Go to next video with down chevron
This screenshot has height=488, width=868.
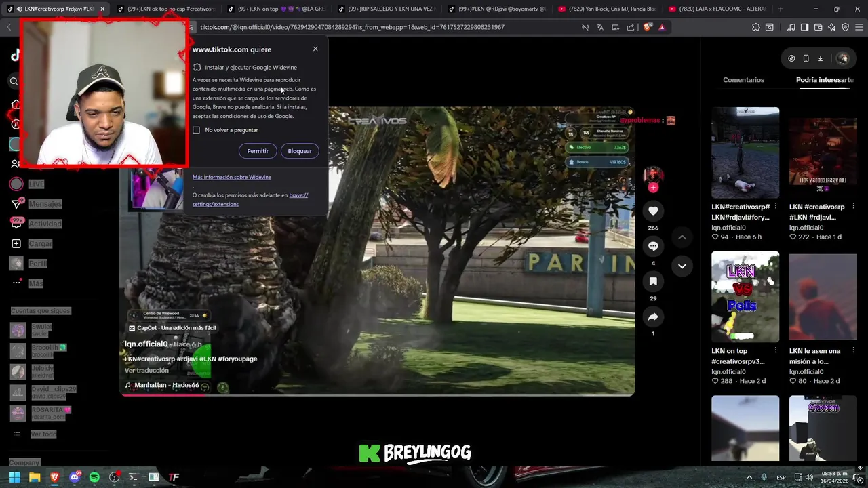coord(682,266)
